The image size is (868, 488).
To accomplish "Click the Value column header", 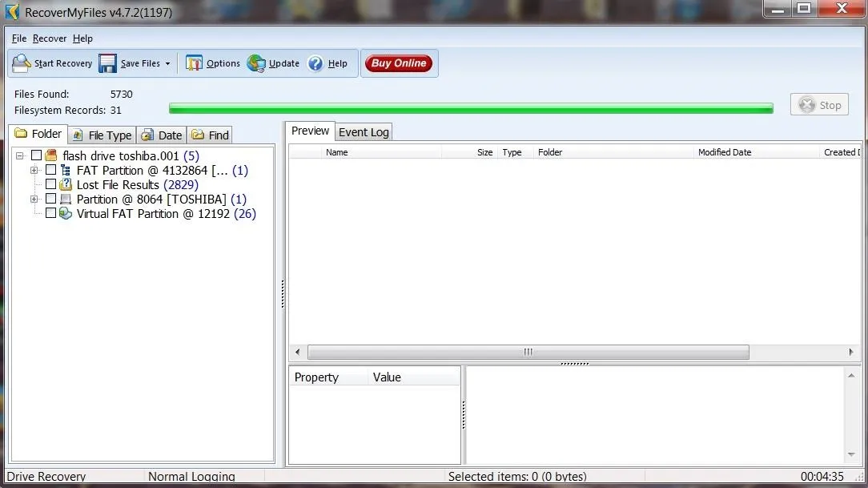I will [414, 377].
